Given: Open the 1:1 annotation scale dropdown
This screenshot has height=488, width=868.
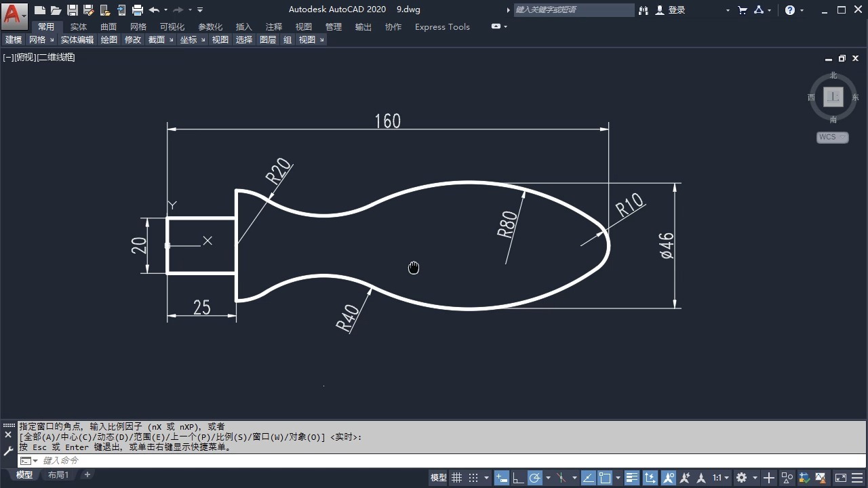Looking at the screenshot, I should tap(721, 478).
